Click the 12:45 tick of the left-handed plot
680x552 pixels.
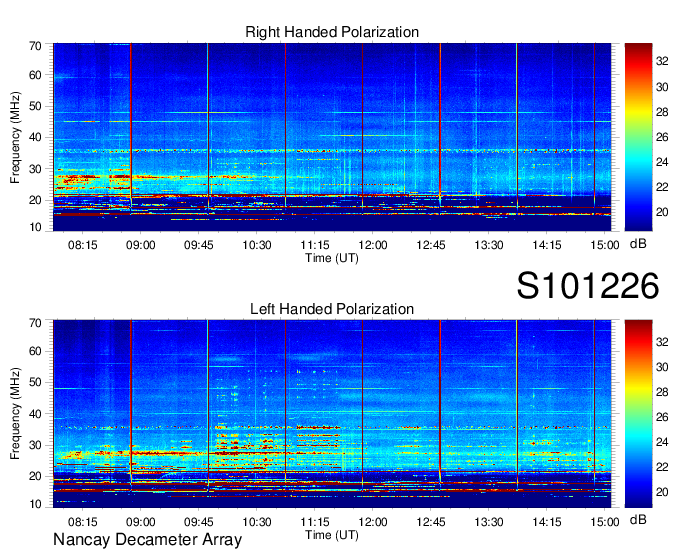click(x=431, y=522)
